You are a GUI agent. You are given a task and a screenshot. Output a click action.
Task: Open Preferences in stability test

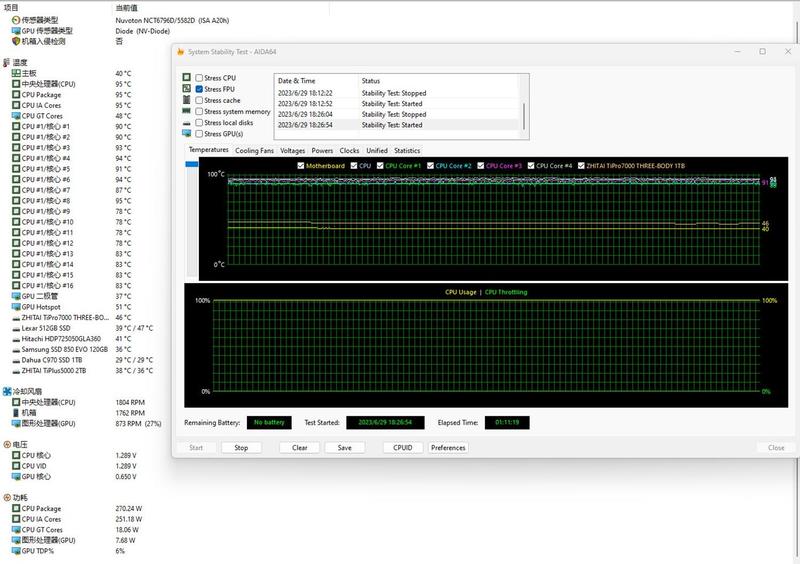pos(448,448)
